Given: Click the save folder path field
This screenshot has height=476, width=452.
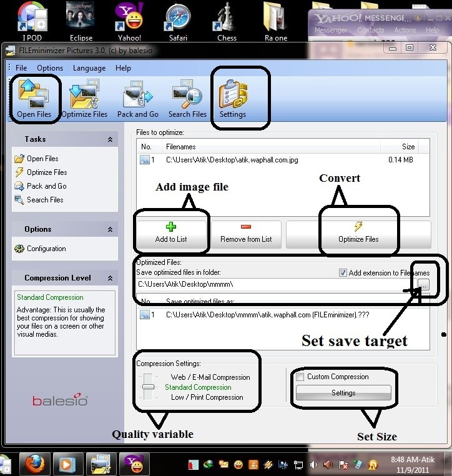Looking at the screenshot, I should point(275,284).
